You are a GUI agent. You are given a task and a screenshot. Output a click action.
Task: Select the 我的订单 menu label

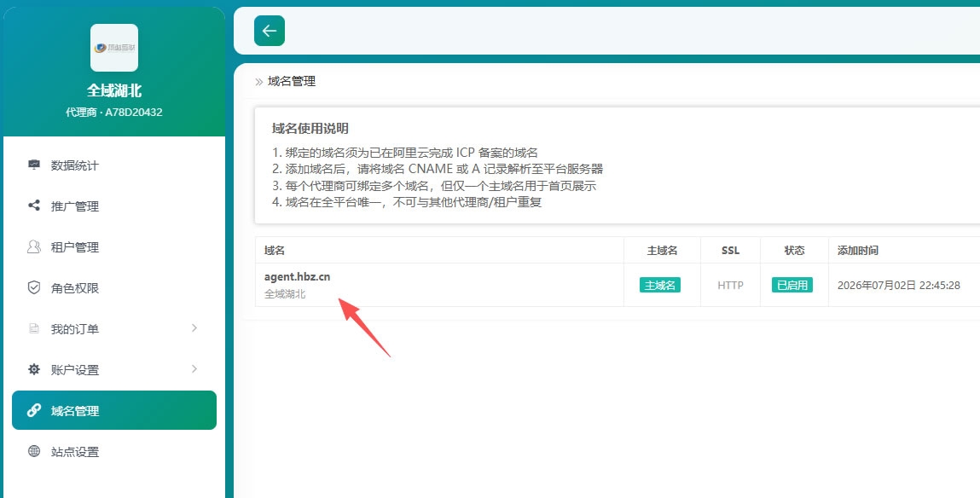coord(75,329)
